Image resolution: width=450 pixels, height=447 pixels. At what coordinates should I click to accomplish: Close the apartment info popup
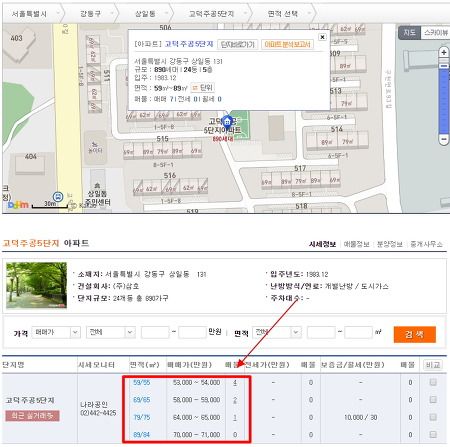point(322,37)
